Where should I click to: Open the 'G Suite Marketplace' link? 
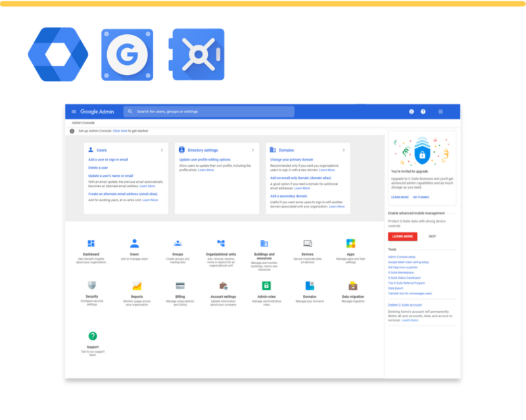coord(401,273)
